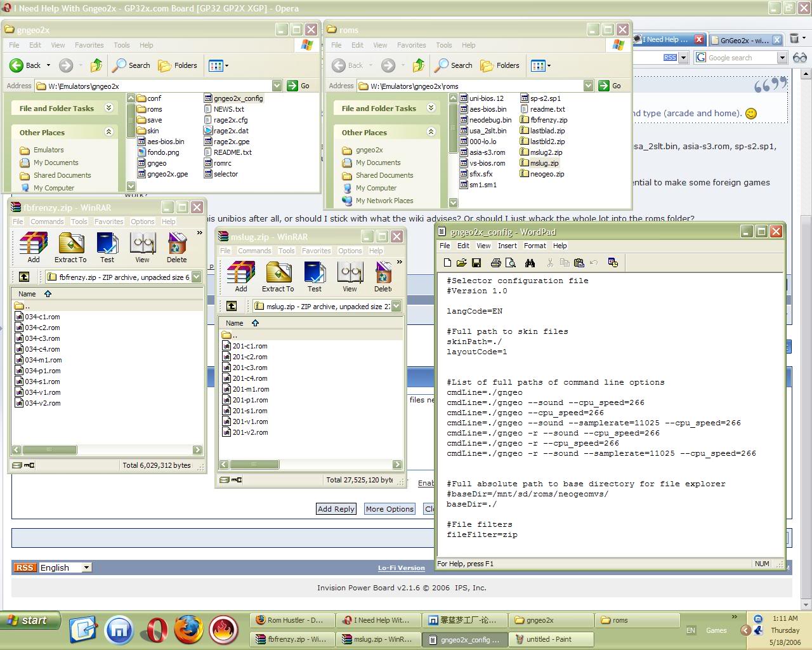
Task: Open the Commands menu in fbfrenzy.zip WinRAR
Action: tap(47, 222)
